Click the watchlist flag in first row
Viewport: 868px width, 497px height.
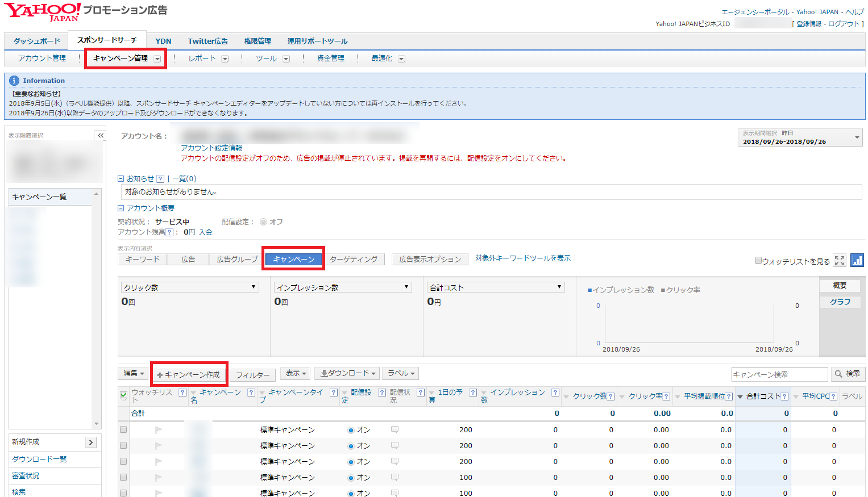click(x=159, y=430)
